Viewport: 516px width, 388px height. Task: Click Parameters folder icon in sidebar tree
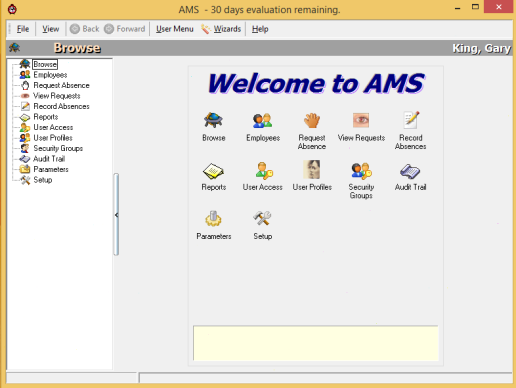click(x=25, y=169)
